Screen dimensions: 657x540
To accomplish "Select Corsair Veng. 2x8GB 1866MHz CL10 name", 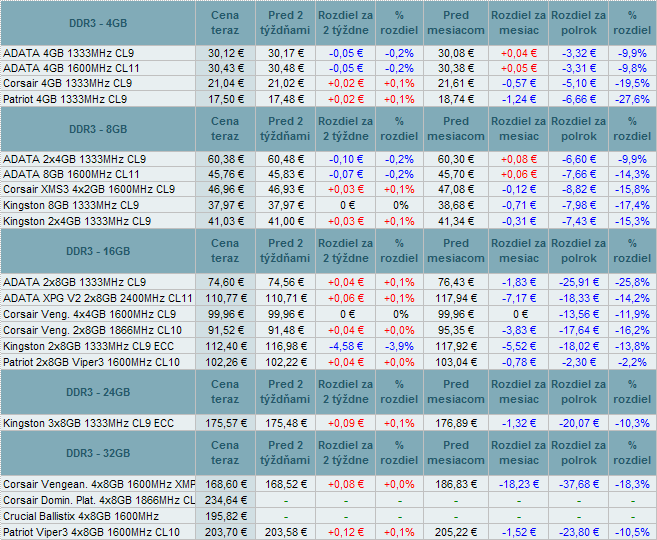I will (x=93, y=330).
